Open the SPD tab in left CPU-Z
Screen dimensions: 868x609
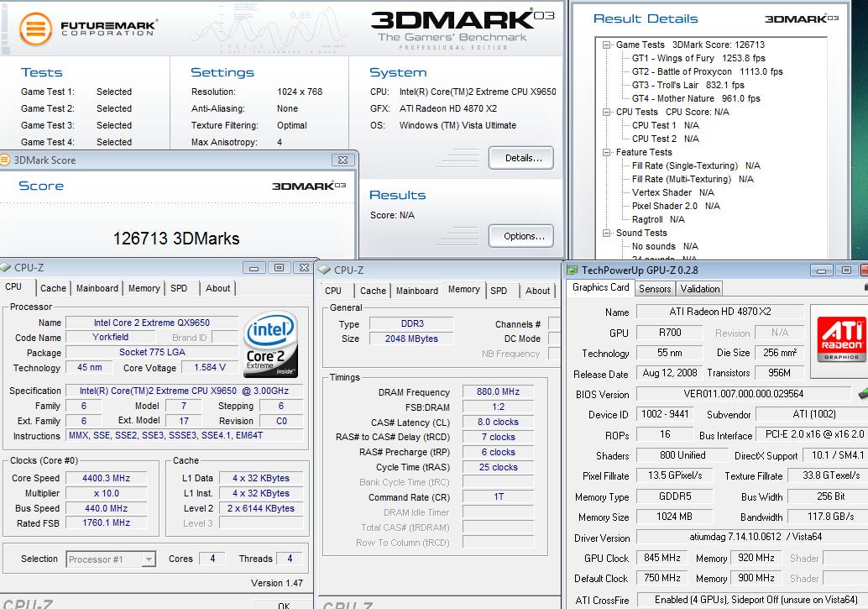[x=179, y=288]
